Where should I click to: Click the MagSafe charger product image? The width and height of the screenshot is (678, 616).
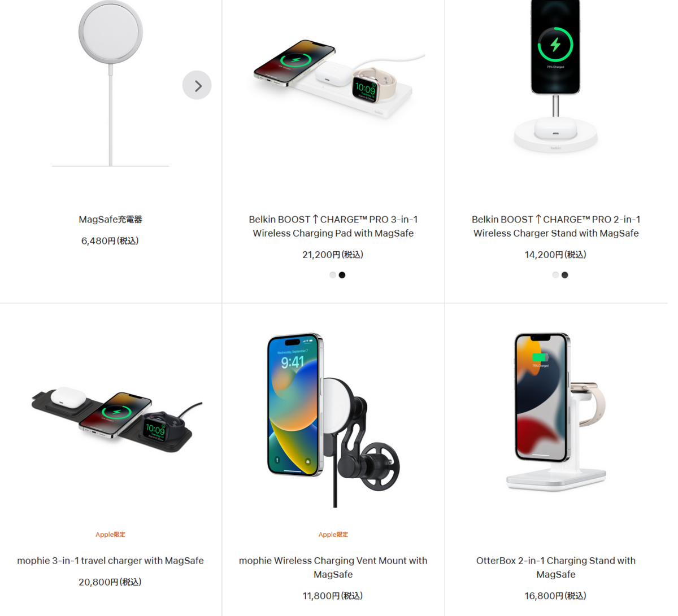tap(110, 84)
